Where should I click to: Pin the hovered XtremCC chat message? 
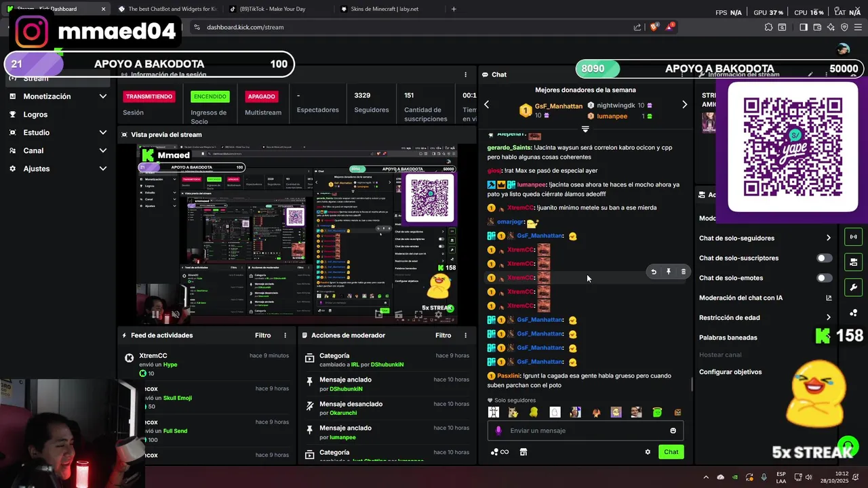tap(669, 272)
